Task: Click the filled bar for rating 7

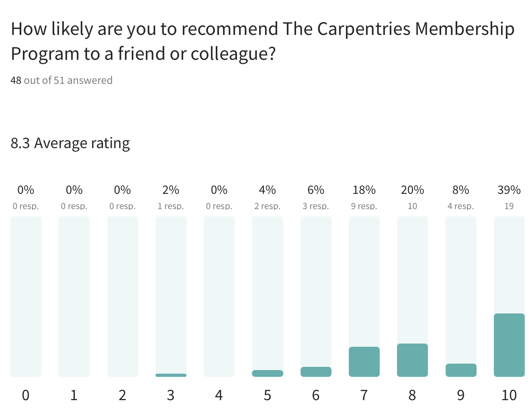Action: pyautogui.click(x=364, y=362)
